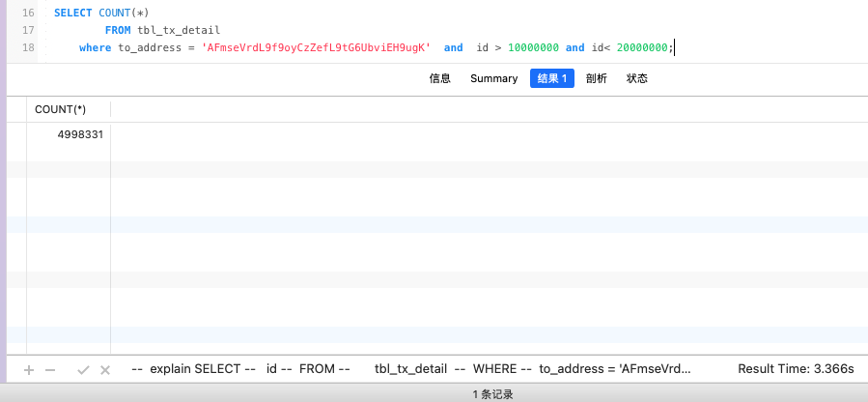The width and height of the screenshot is (868, 402).
Task: Switch to the 信息 tab
Action: click(x=440, y=78)
